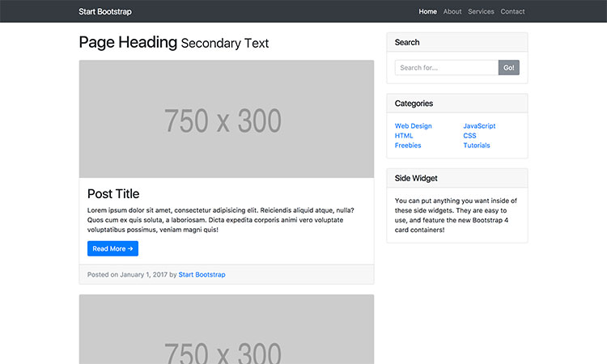Click the CSS category link
Image resolution: width=607 pixels, height=364 pixels.
pyautogui.click(x=469, y=136)
